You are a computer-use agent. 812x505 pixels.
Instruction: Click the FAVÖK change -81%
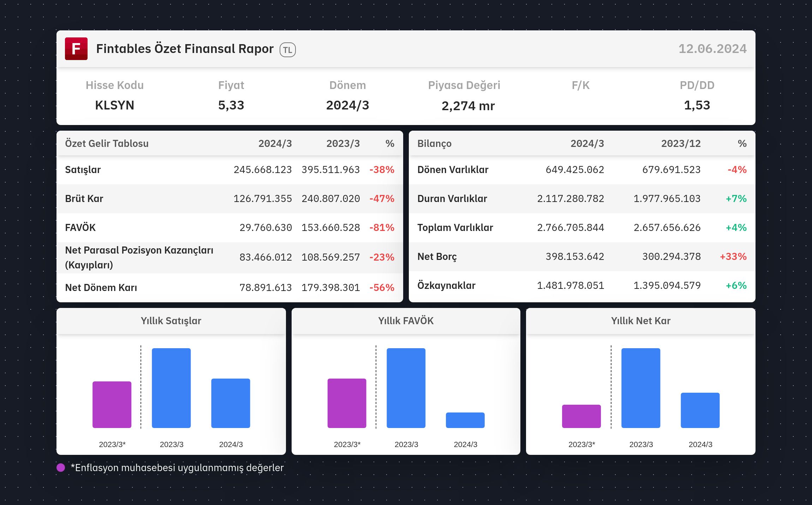click(382, 227)
